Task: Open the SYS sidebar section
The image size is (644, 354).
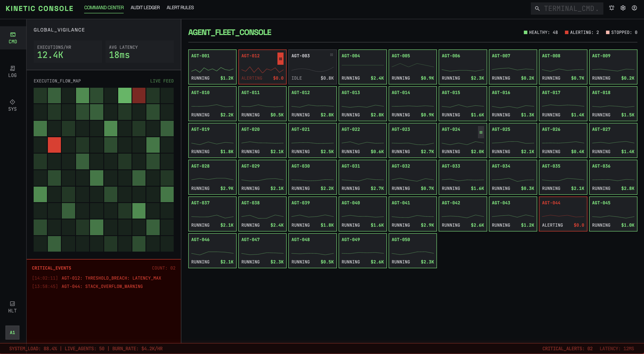Action: click(x=12, y=105)
